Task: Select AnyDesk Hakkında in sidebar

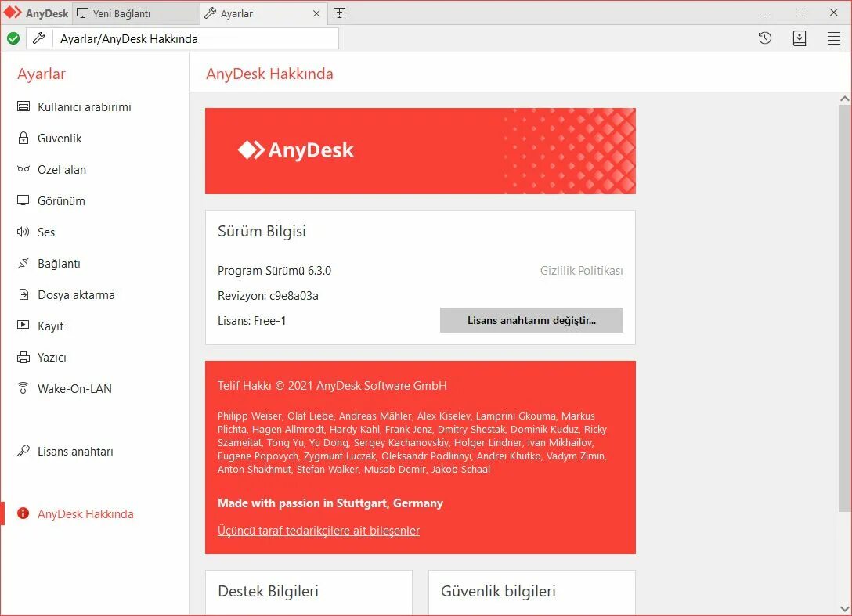Action: (85, 514)
